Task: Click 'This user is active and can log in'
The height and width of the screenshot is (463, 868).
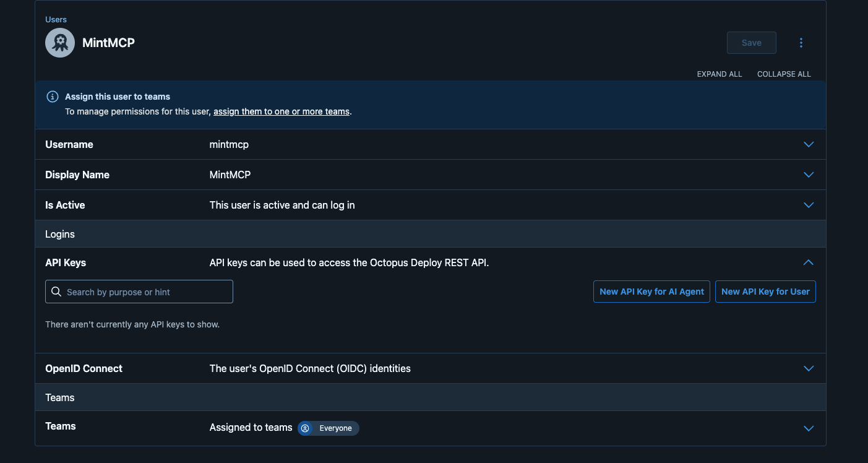Action: (x=282, y=205)
